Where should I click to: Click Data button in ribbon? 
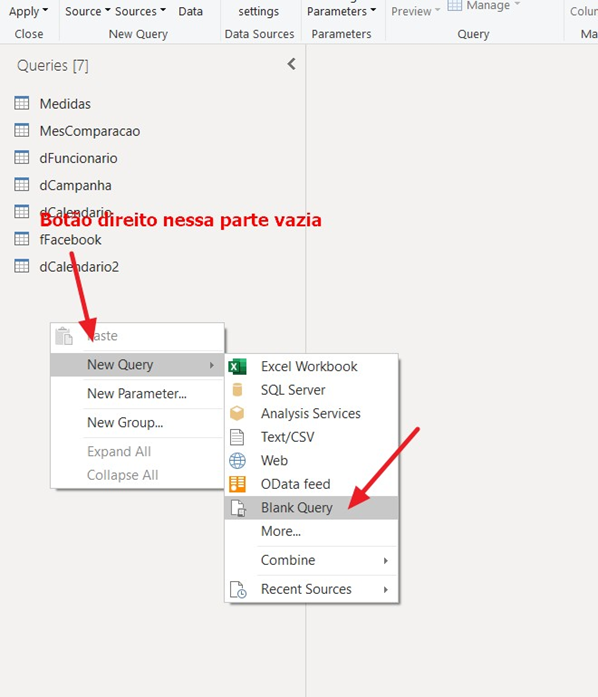[190, 11]
